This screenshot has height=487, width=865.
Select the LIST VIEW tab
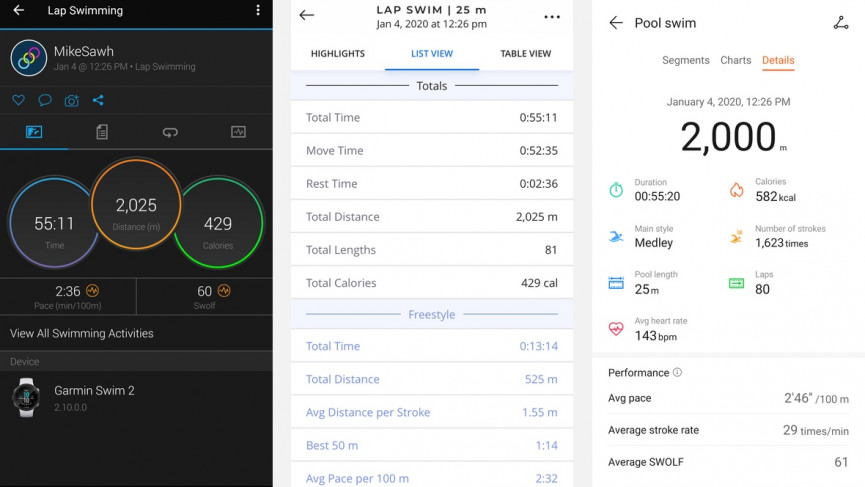432,53
